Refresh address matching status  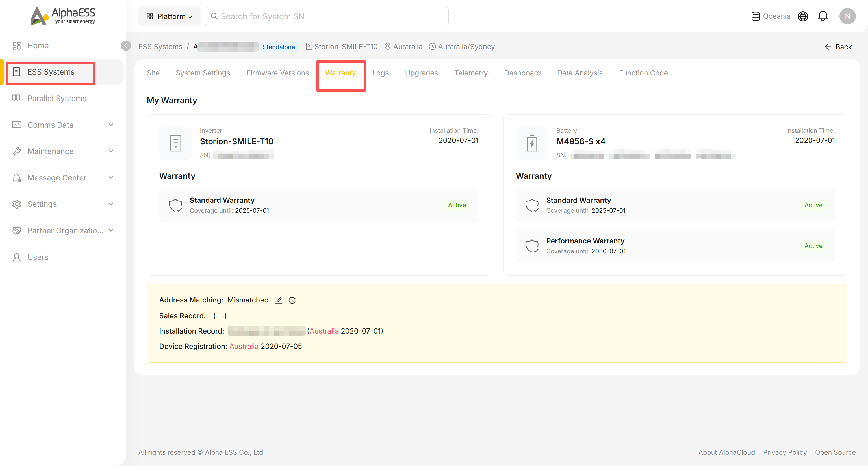point(292,300)
